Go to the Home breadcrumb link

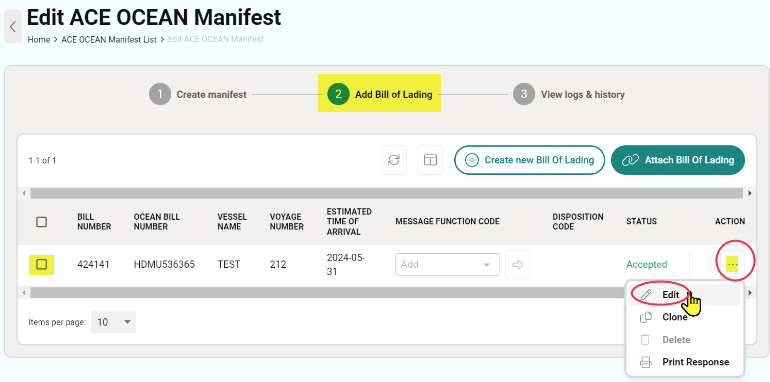coord(39,40)
